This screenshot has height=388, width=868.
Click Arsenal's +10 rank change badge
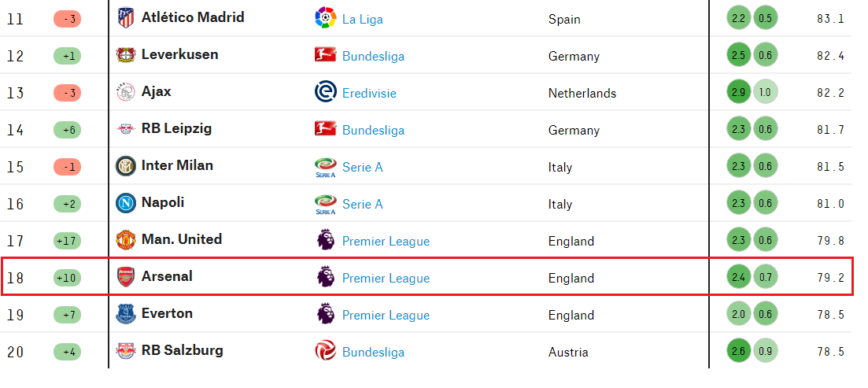coord(67,278)
